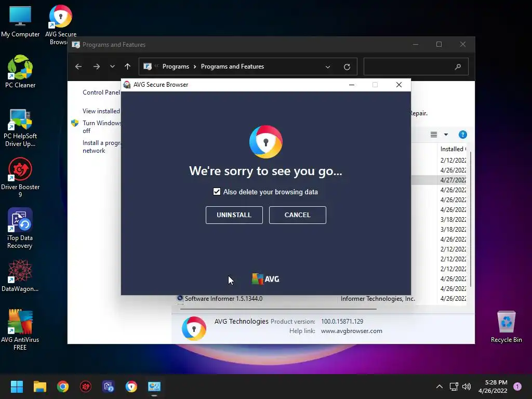Image resolution: width=532 pixels, height=399 pixels.
Task: Show hidden system tray icons
Action: click(440, 387)
